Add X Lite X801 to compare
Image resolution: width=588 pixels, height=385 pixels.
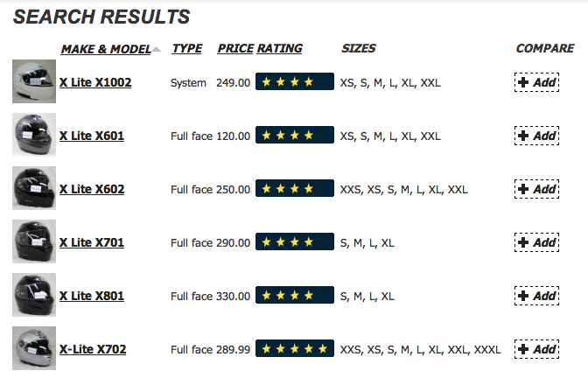(x=536, y=296)
